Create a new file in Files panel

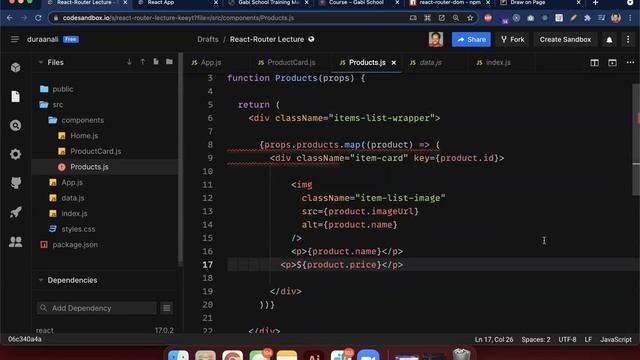pyautogui.click(x=156, y=62)
